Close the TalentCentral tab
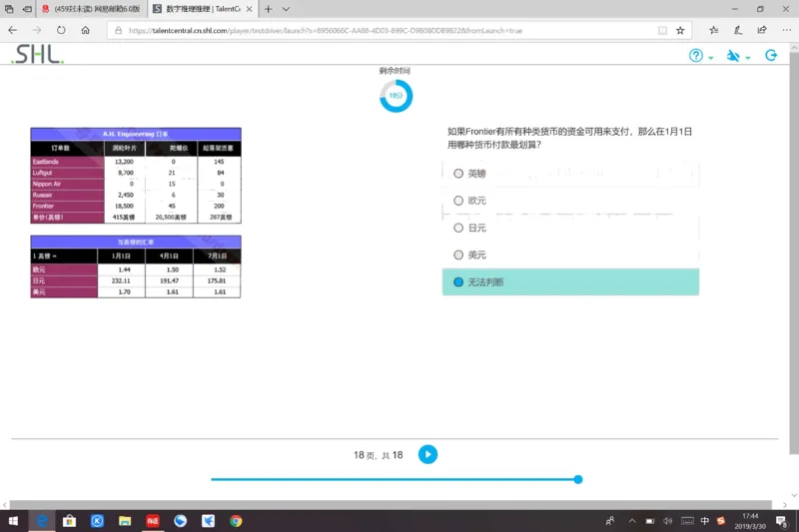 pos(249,9)
